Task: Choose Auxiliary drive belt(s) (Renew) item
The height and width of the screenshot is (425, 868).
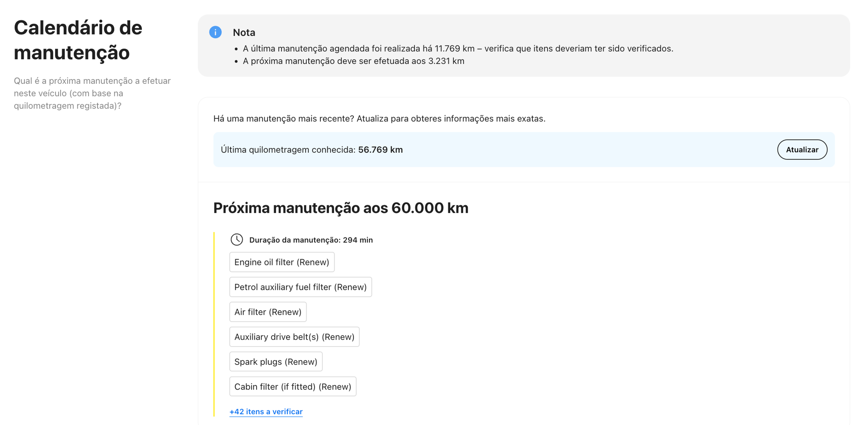Action: click(294, 337)
